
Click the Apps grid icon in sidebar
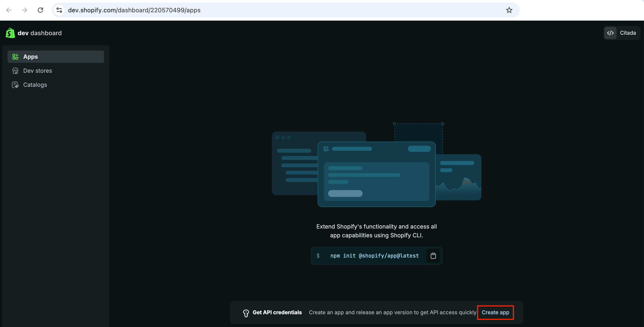15,56
